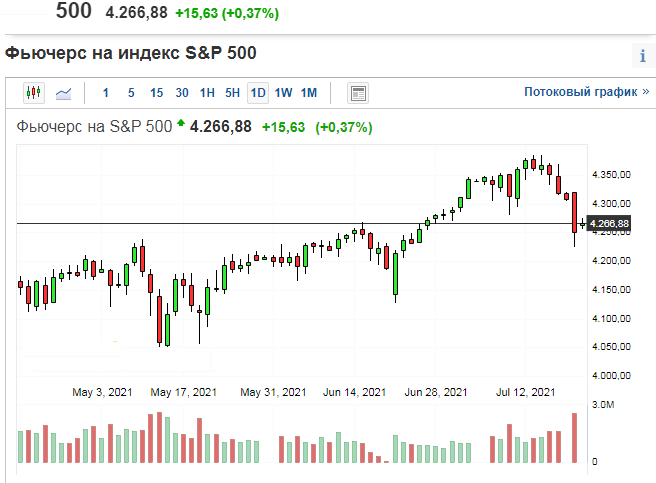Click the 4.100,00 price axis label
The image size is (656, 483).
click(x=611, y=319)
